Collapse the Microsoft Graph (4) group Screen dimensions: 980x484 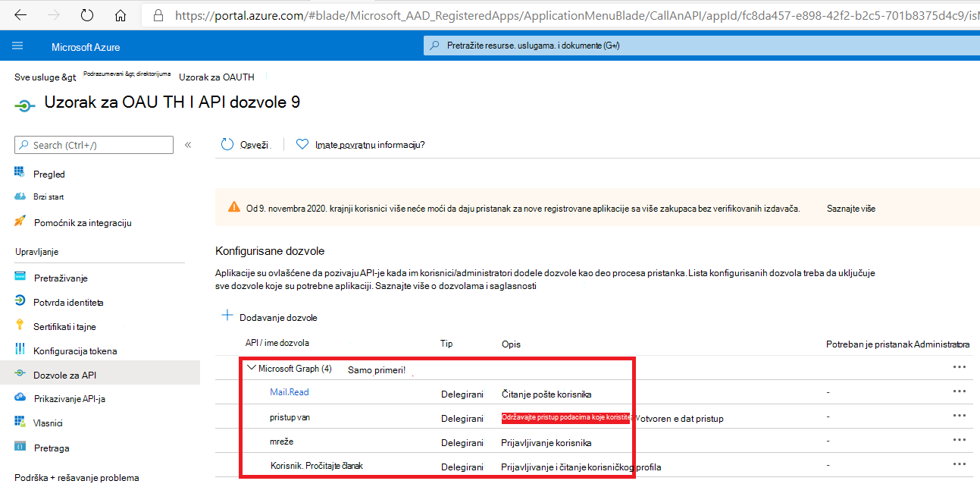252,368
